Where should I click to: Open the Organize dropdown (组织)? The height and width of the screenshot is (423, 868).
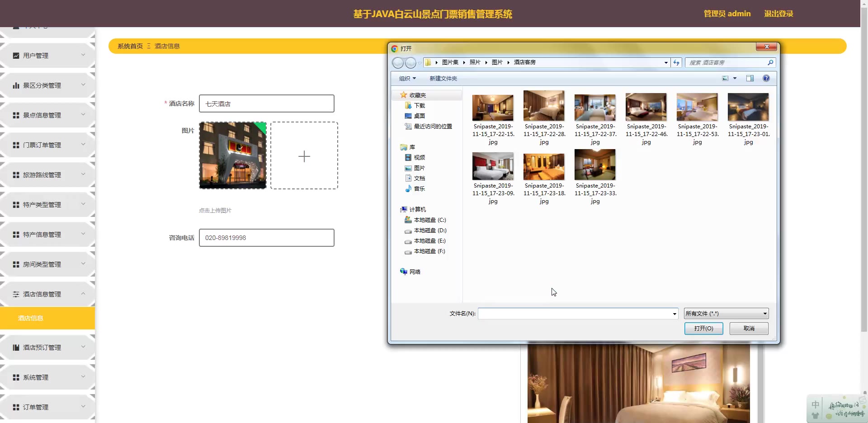tap(407, 79)
